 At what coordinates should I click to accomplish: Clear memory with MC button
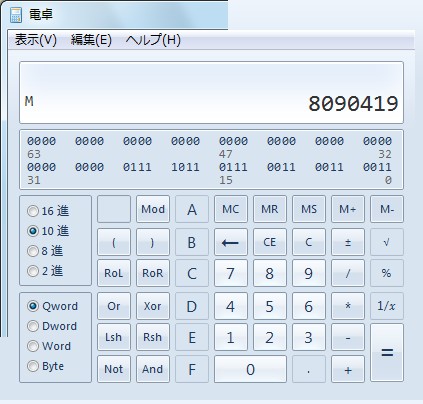tap(231, 209)
